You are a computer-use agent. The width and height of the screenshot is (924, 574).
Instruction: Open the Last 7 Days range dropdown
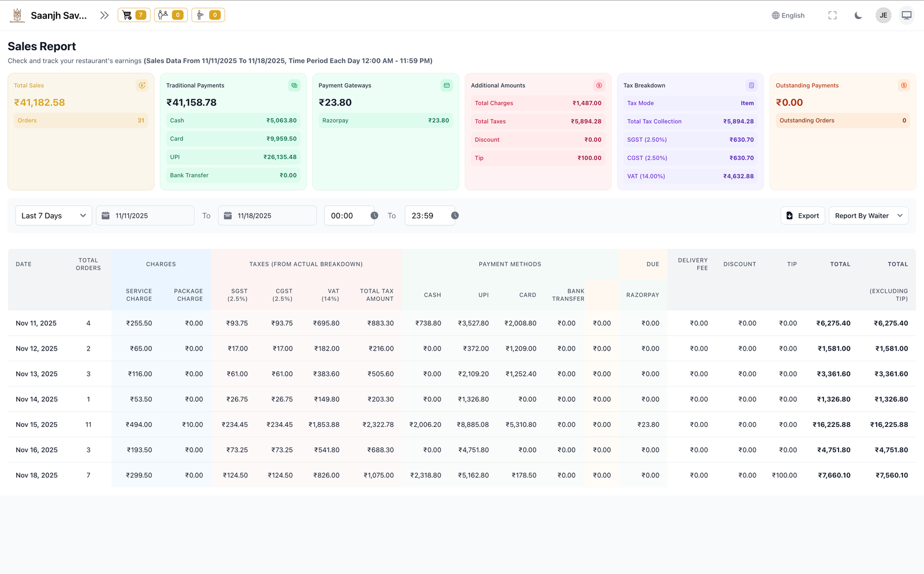pyautogui.click(x=53, y=215)
